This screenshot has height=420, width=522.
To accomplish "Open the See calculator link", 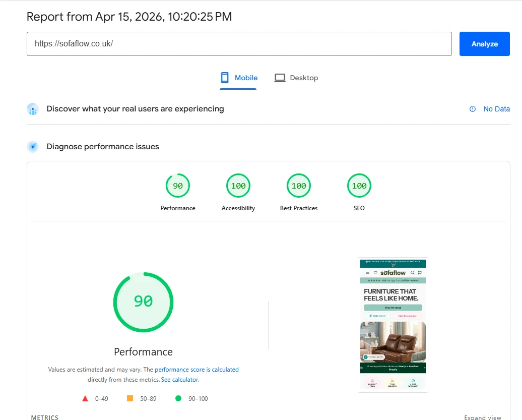I will pyautogui.click(x=179, y=379).
